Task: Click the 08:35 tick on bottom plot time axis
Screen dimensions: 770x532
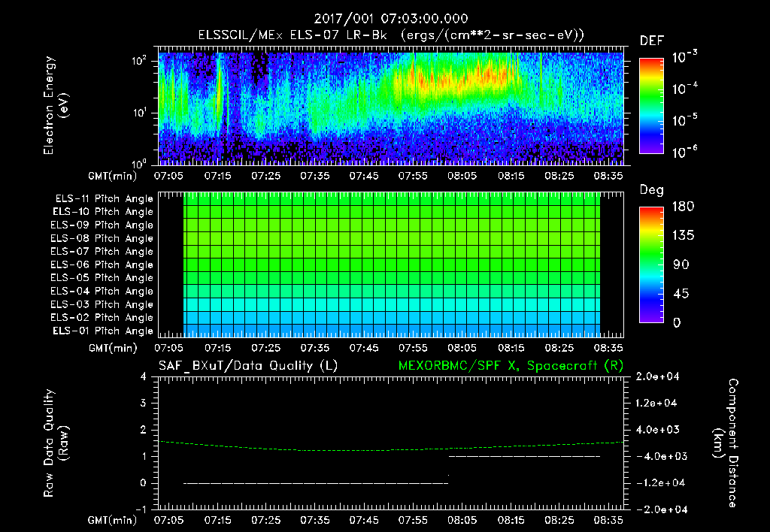Action: pyautogui.click(x=608, y=520)
